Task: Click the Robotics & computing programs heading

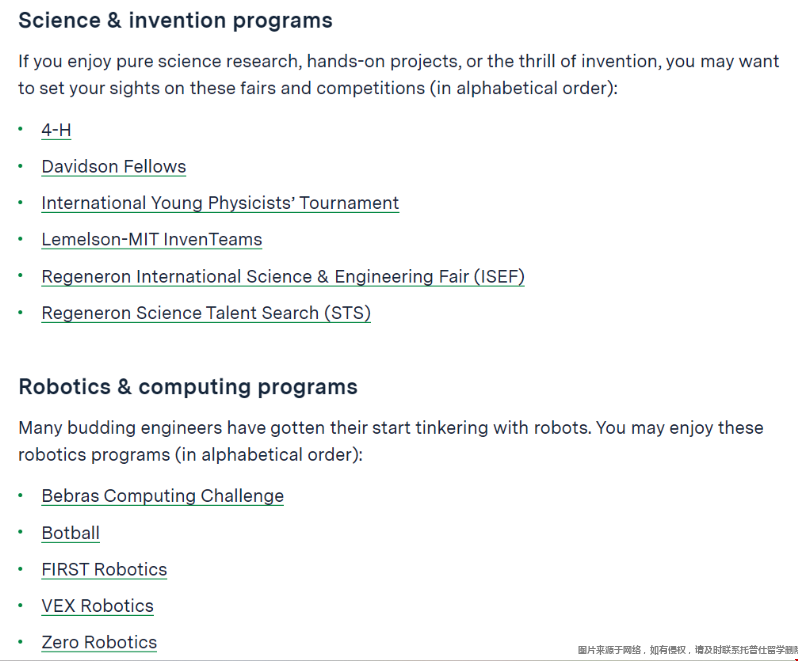Action: pos(188,387)
